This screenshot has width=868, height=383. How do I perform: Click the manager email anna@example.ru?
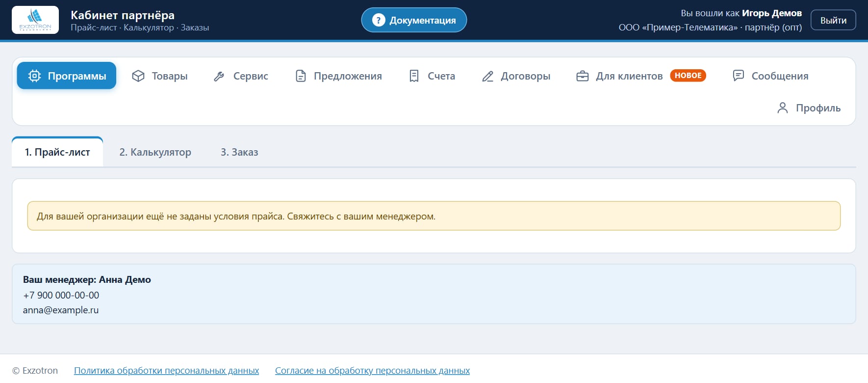click(x=61, y=310)
